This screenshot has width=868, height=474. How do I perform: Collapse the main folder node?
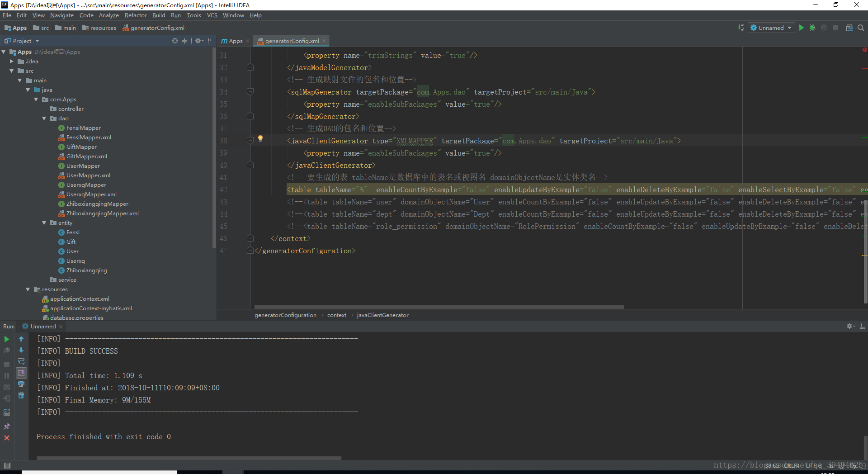tap(20, 81)
